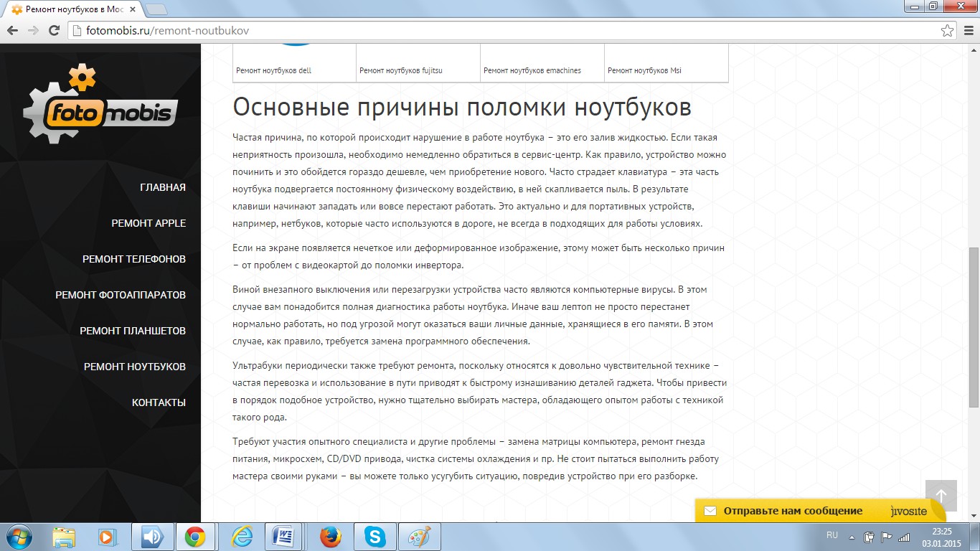The image size is (980, 551).
Task: Open Windows Media Player from the taskbar
Action: click(108, 537)
